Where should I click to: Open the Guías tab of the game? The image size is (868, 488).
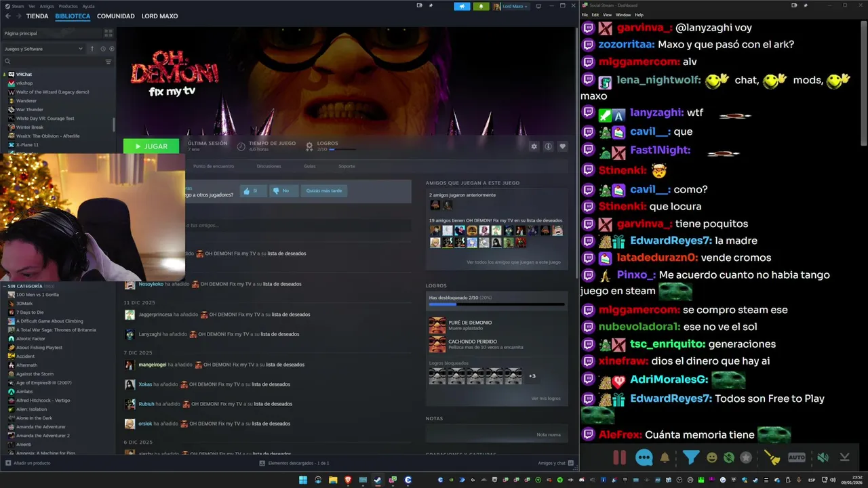(x=309, y=166)
